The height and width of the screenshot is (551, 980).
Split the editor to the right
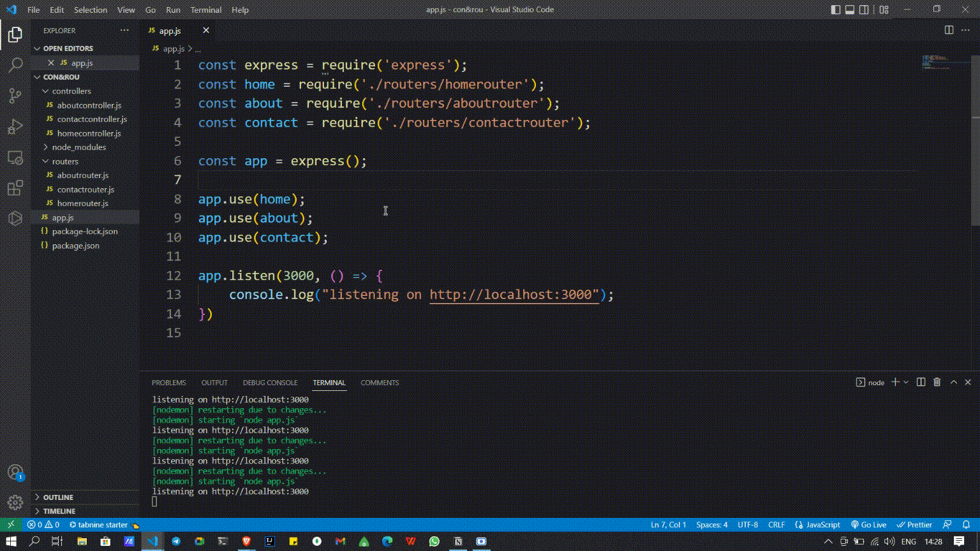pyautogui.click(x=949, y=30)
